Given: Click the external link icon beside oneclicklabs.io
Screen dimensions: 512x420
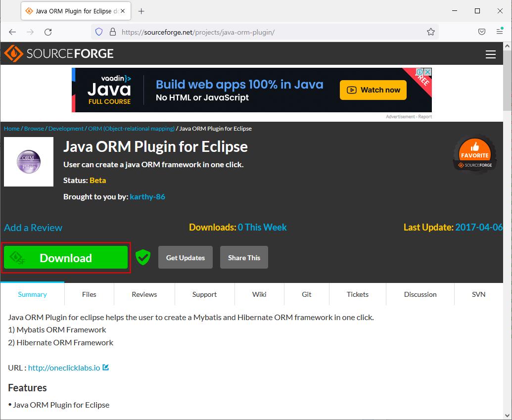Looking at the screenshot, I should pos(105,368).
